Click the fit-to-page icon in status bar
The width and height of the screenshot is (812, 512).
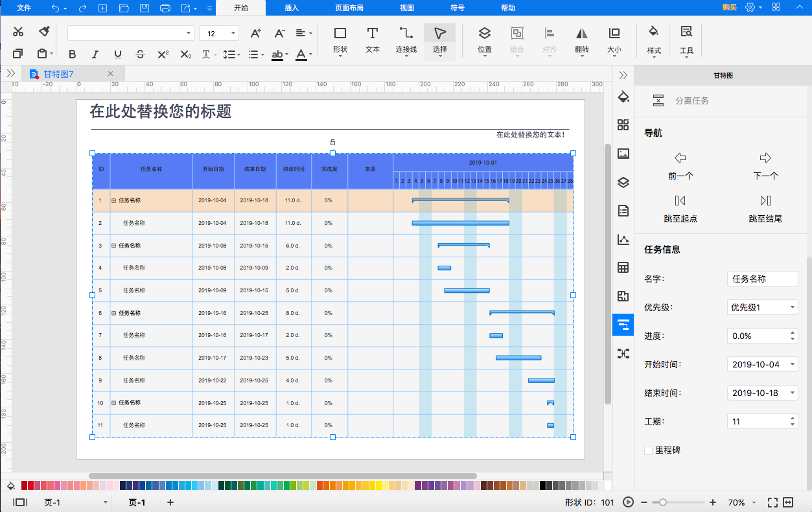click(x=772, y=502)
